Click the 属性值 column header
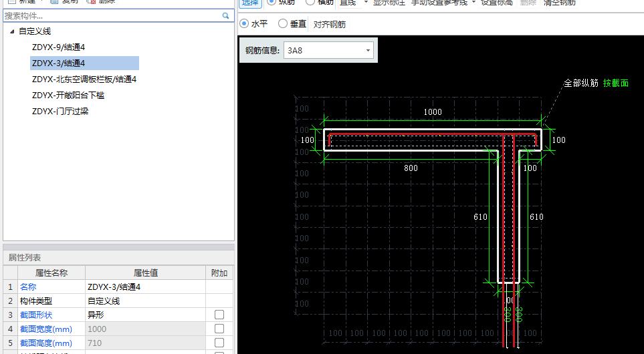 [145, 273]
